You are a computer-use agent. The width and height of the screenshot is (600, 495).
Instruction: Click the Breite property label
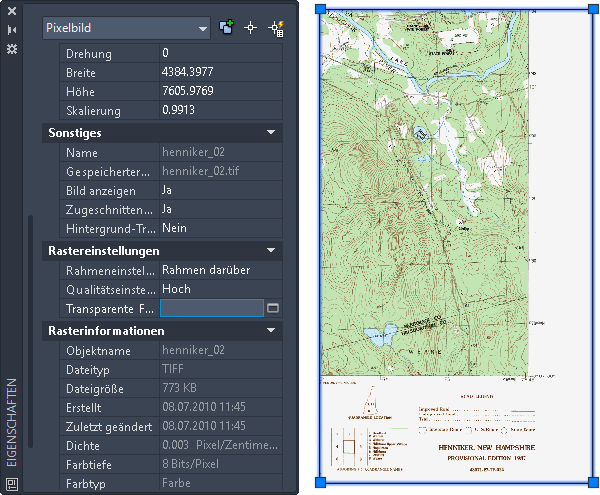point(81,73)
